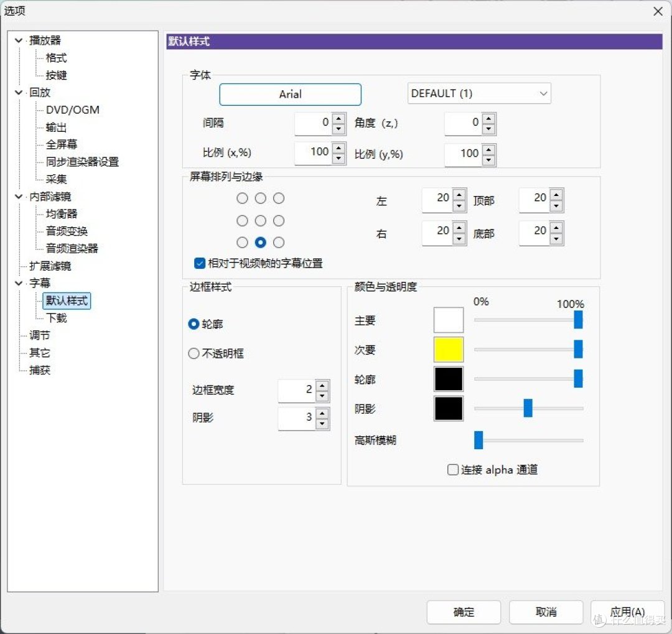Screen dimensions: 672x634
Task: Open the 按键 settings page
Action: pyautogui.click(x=56, y=75)
